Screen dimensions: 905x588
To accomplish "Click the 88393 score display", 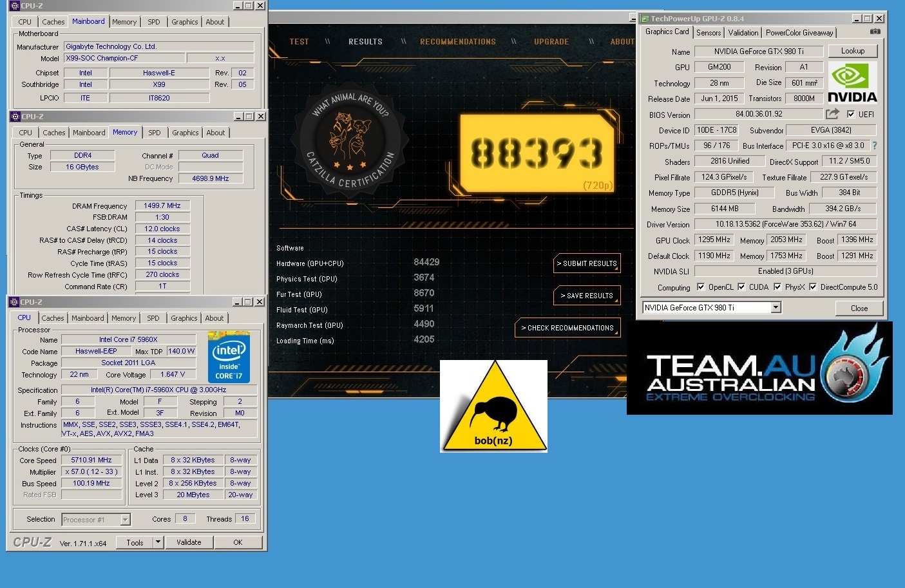I will point(536,154).
